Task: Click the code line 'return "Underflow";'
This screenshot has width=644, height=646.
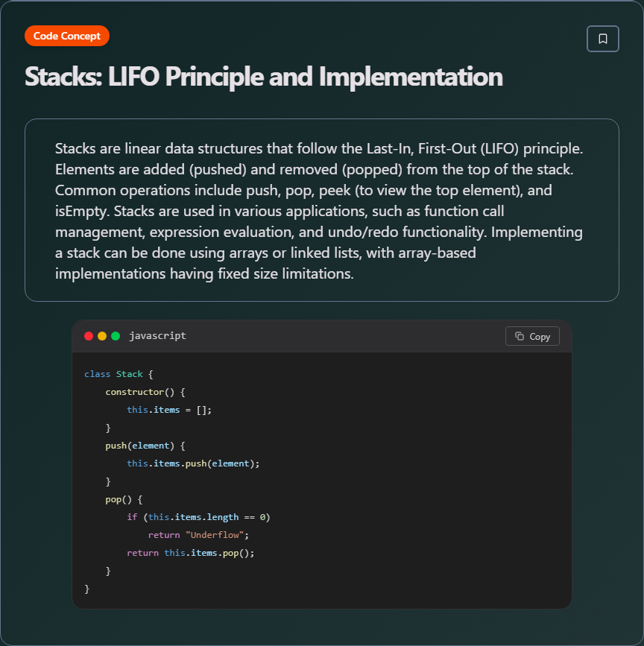Action: [198, 535]
